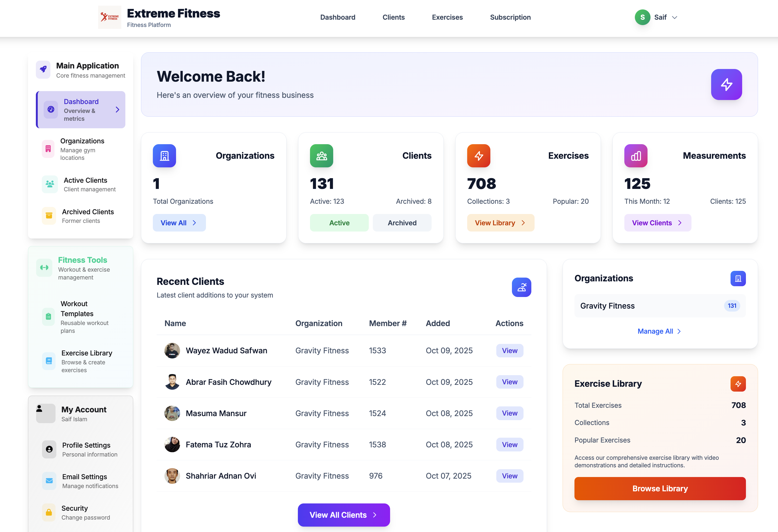Open the Exercises top navigation item

(447, 18)
